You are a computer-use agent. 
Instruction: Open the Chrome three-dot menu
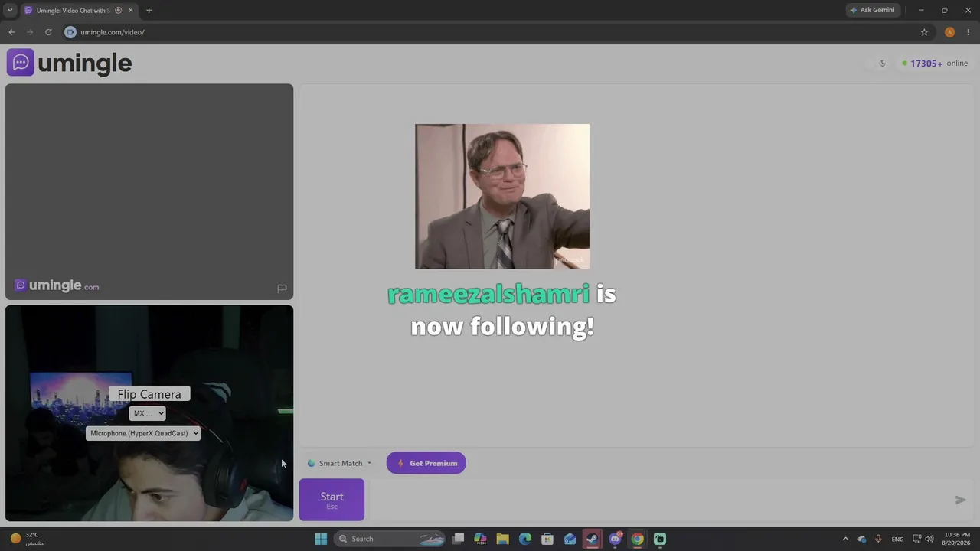[968, 32]
